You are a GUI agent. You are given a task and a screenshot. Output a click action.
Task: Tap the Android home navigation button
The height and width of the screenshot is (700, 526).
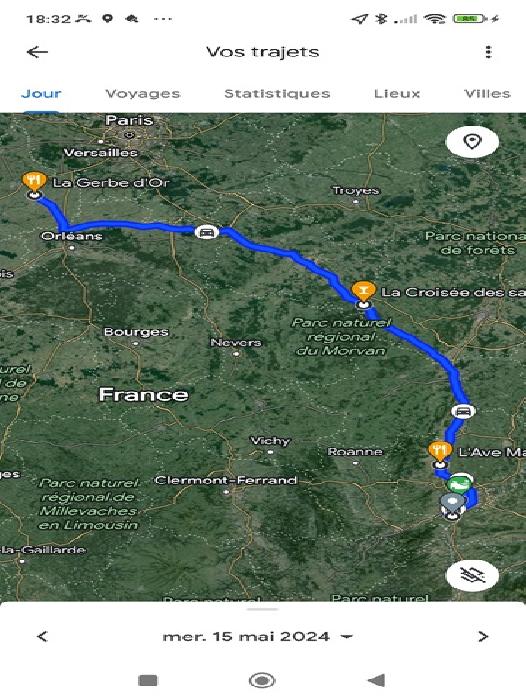(x=262, y=680)
